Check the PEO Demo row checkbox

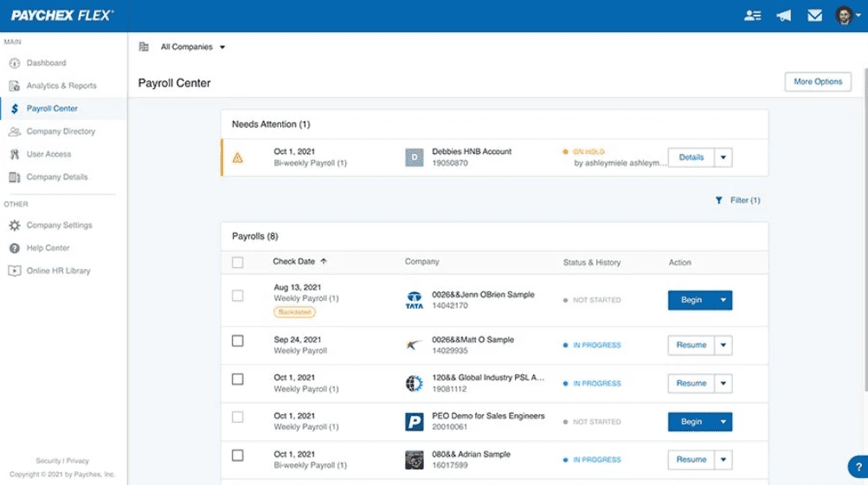pos(237,417)
